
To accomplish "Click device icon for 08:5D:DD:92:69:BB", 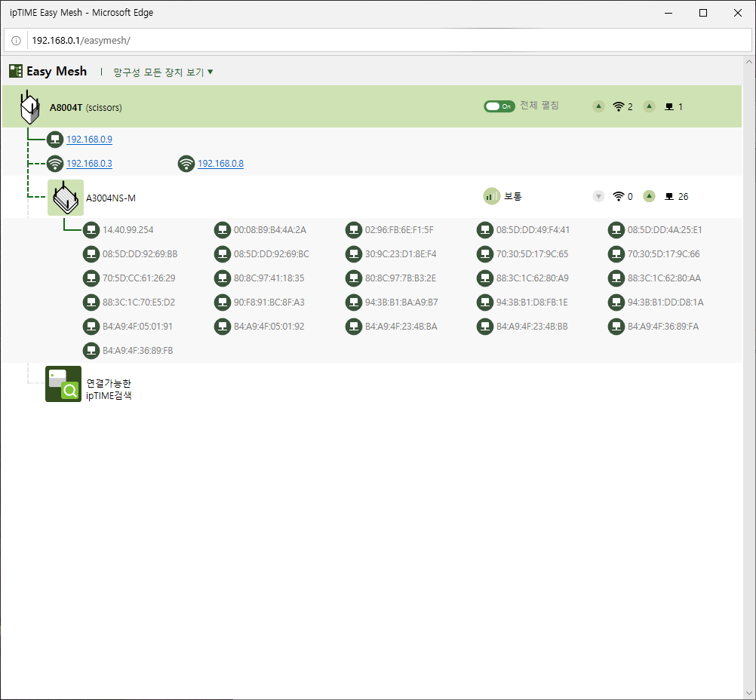I will pos(91,254).
